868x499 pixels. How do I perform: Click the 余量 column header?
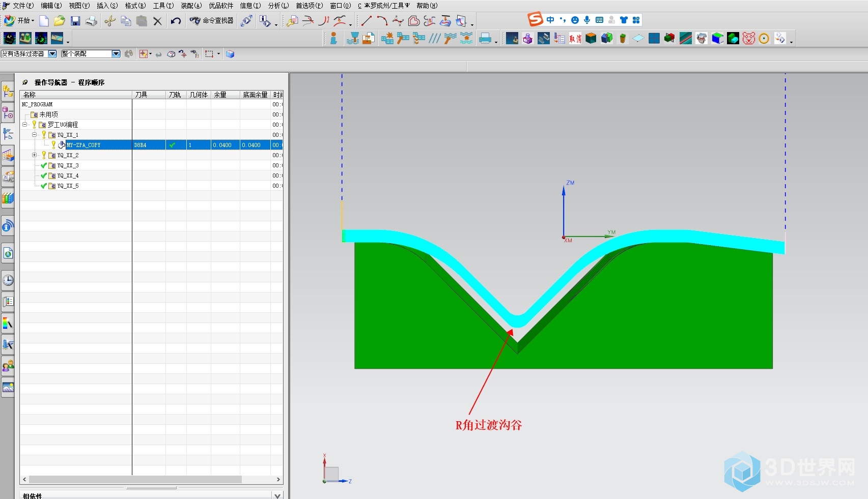coord(226,95)
